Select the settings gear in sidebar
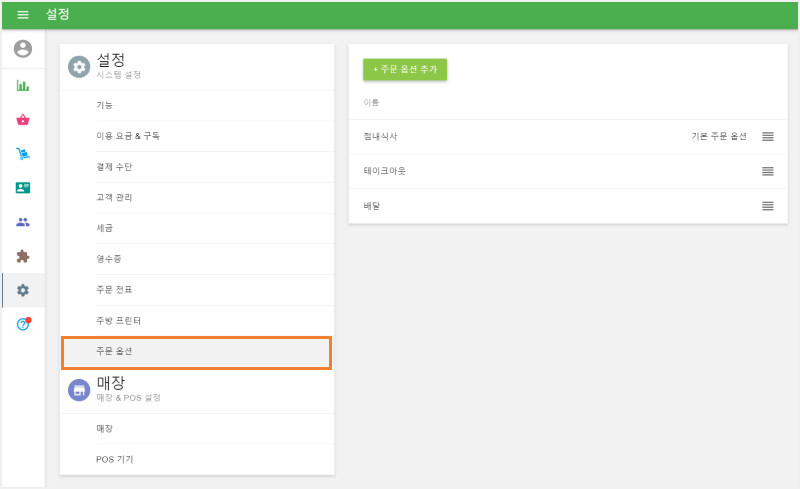The image size is (800, 489). (x=23, y=290)
